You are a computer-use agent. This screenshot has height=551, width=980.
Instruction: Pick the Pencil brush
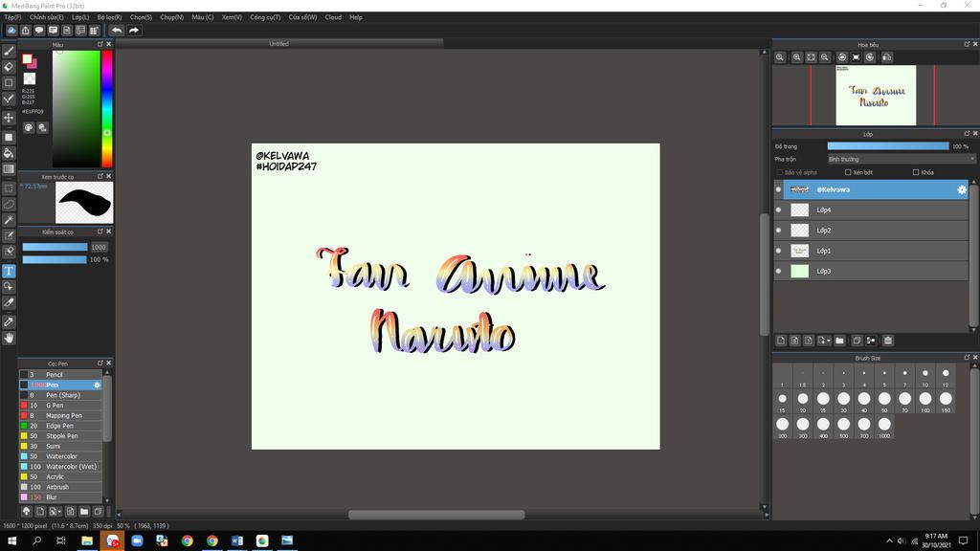point(60,375)
